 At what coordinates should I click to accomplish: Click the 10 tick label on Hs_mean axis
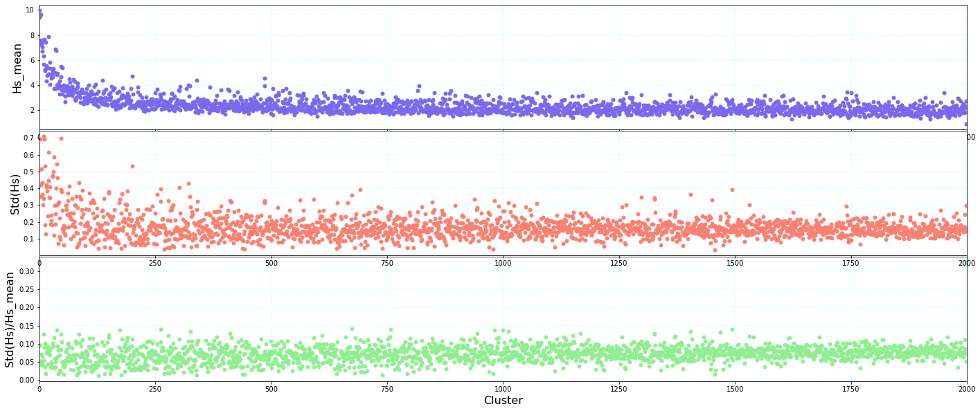pyautogui.click(x=31, y=10)
